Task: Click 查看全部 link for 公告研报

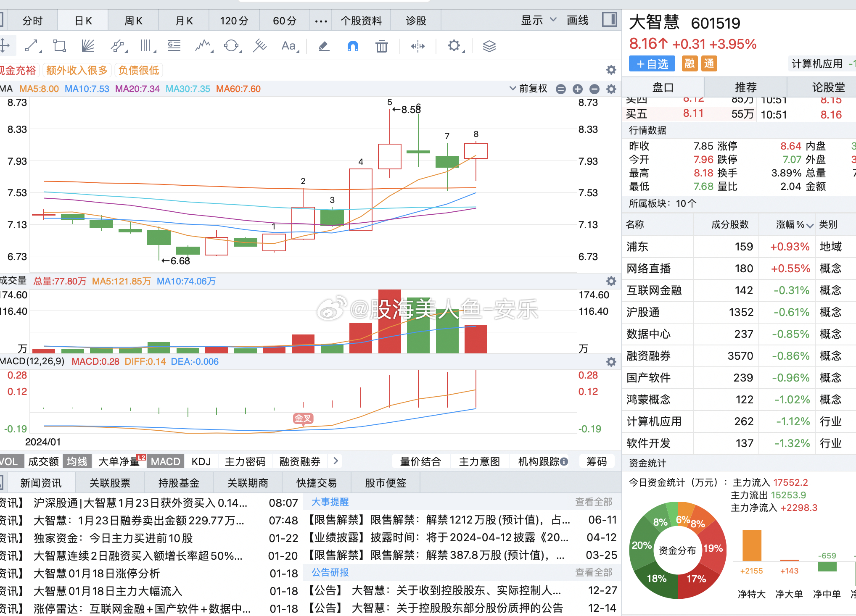Action: coord(594,572)
